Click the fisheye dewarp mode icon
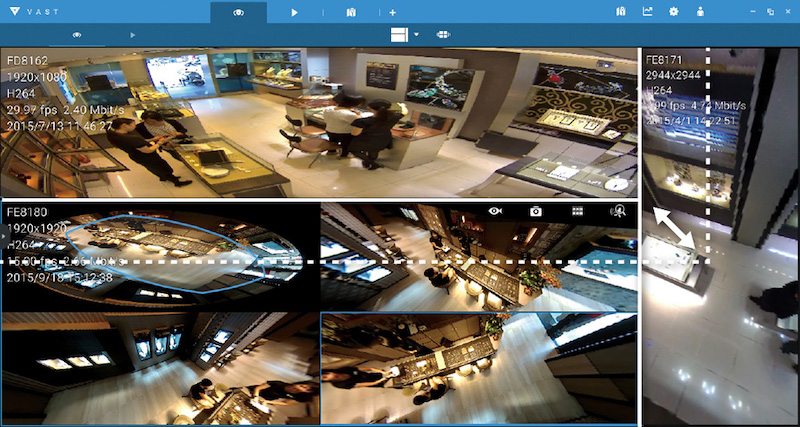Image resolution: width=800 pixels, height=427 pixels. click(443, 34)
